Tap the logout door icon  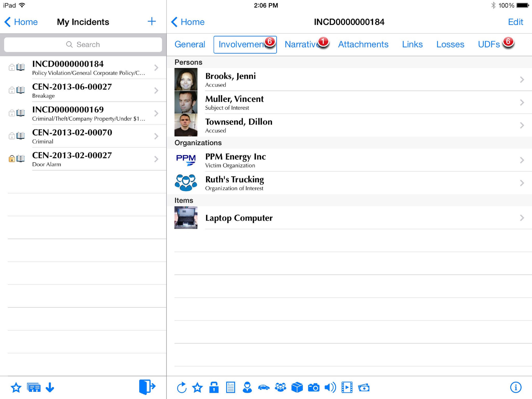tap(147, 387)
